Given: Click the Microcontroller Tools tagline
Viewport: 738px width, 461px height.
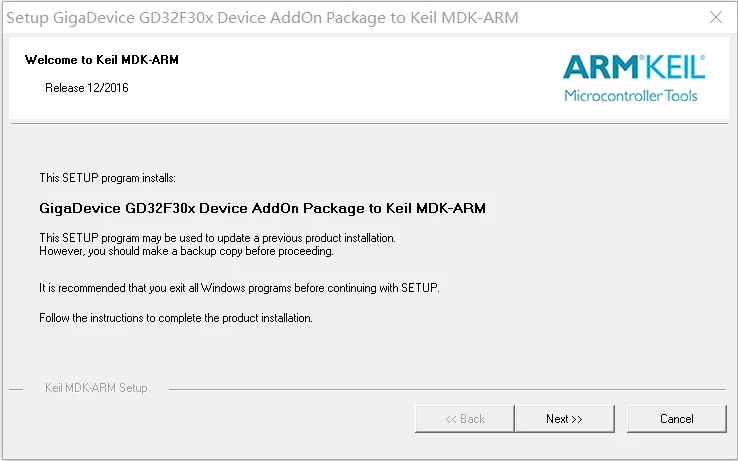Looking at the screenshot, I should click(x=631, y=96).
